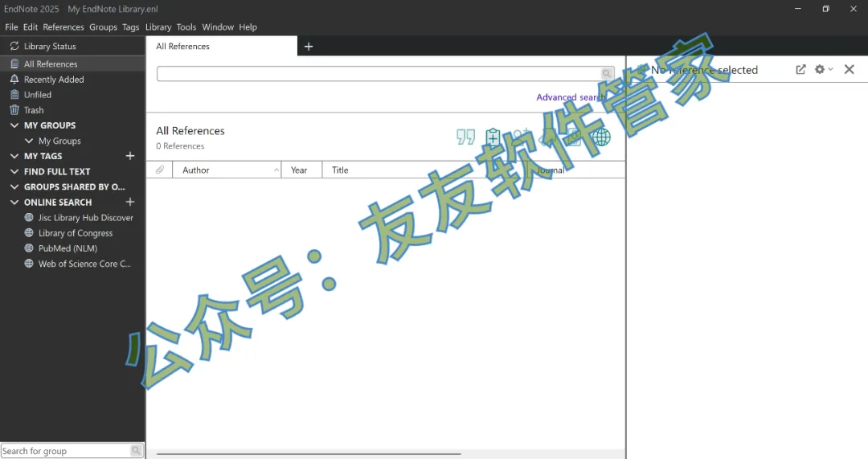Click the horizontal scrollbar of reference list
The width and height of the screenshot is (868, 459).
coord(309,454)
